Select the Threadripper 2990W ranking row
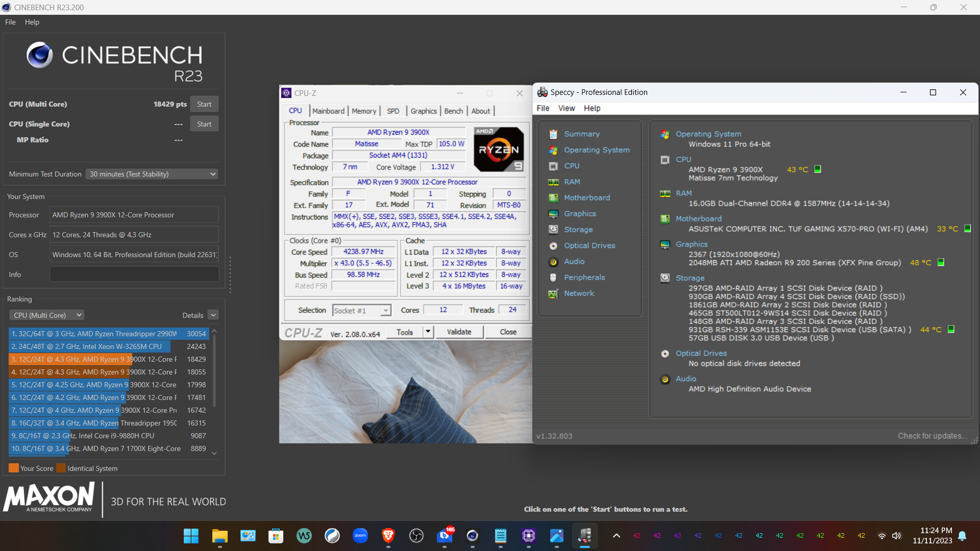 click(x=109, y=334)
